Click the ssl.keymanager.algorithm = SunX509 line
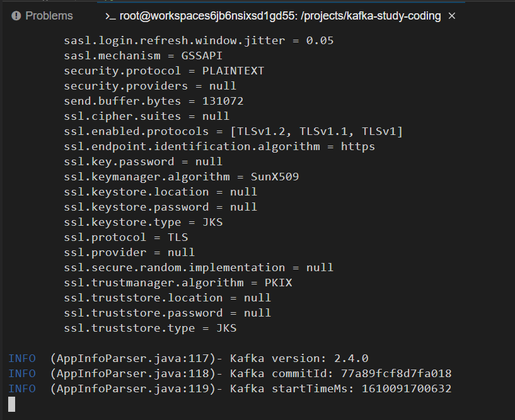 [182, 177]
